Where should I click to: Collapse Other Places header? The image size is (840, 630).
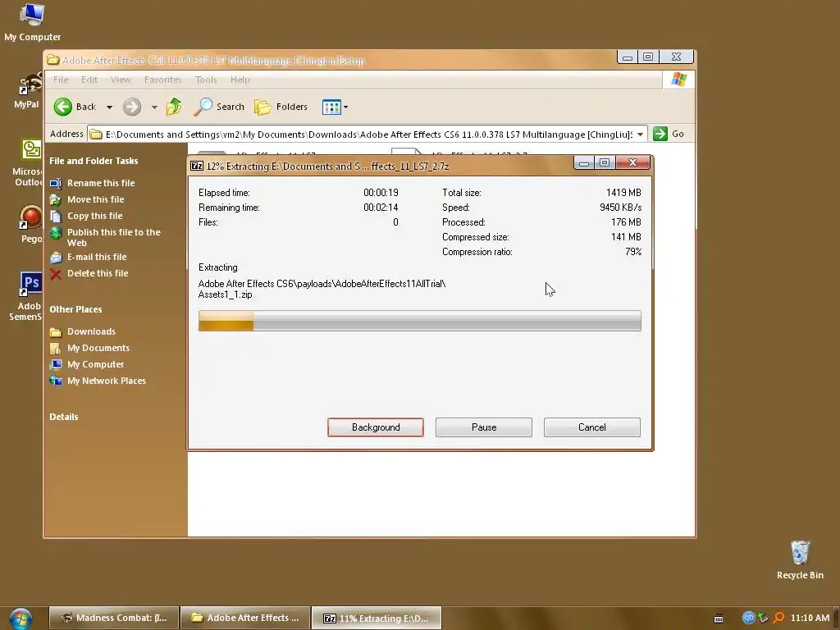coord(75,309)
